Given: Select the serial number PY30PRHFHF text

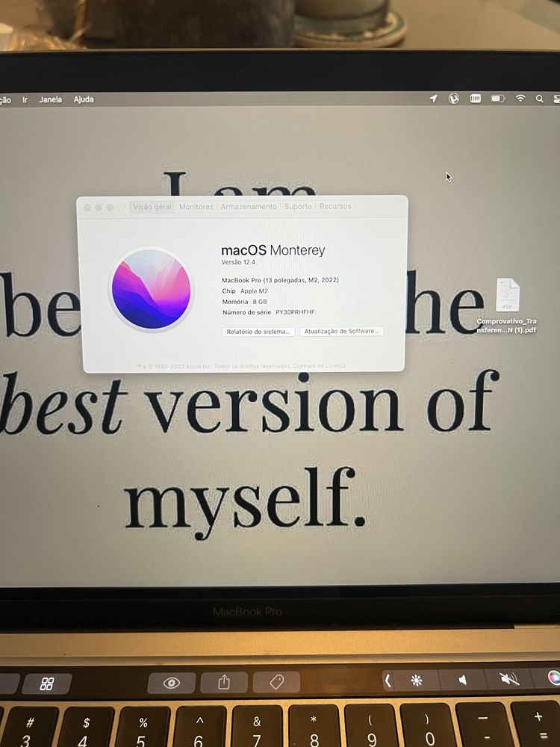Looking at the screenshot, I should click(x=295, y=312).
